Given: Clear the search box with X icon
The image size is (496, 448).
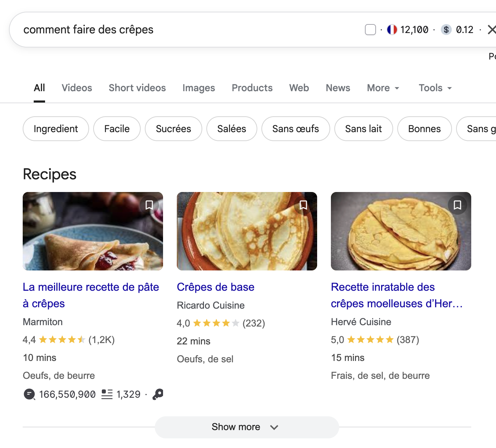Looking at the screenshot, I should click(x=492, y=30).
